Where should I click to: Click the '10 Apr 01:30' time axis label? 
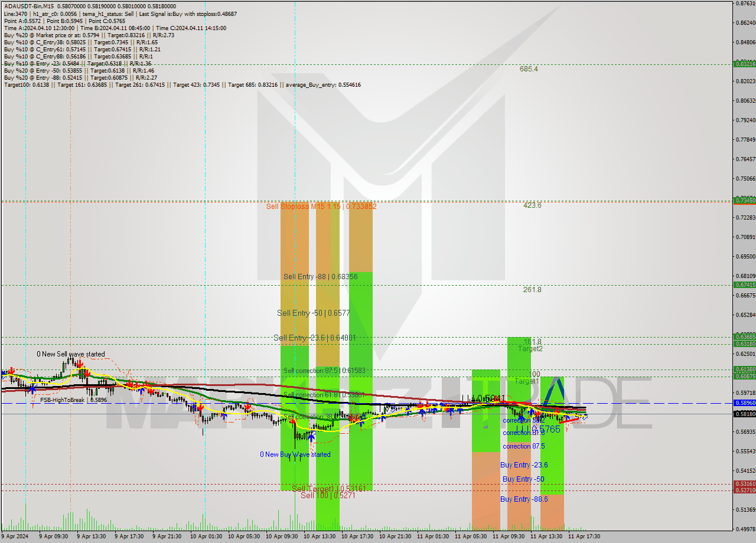click(x=207, y=537)
